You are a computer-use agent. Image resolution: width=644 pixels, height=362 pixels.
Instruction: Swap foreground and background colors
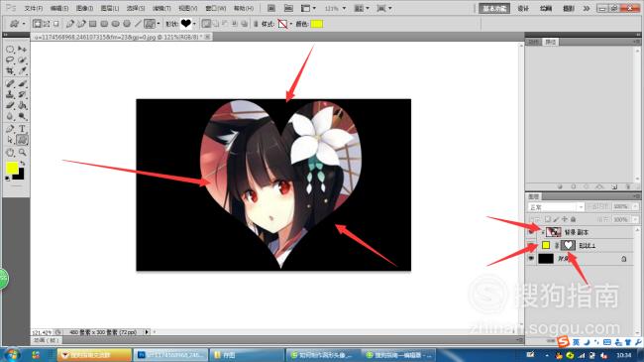[22, 164]
